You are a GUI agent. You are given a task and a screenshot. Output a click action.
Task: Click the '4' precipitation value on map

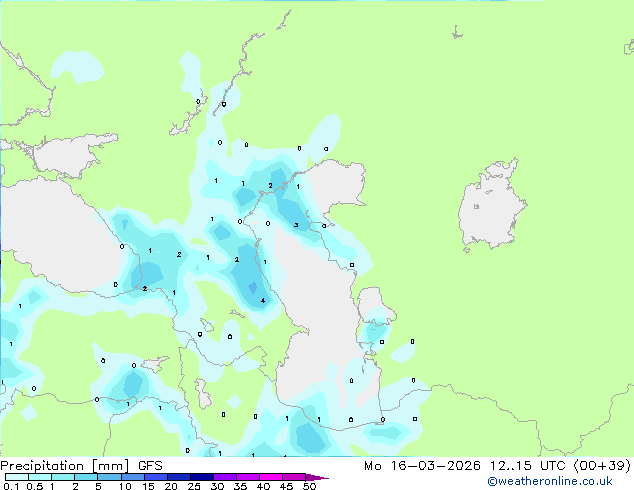point(263,300)
